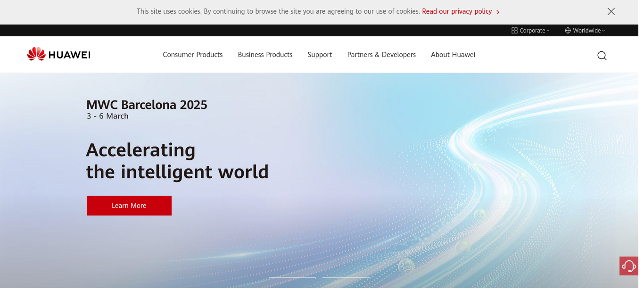Open the customer service headset widget

(x=629, y=266)
